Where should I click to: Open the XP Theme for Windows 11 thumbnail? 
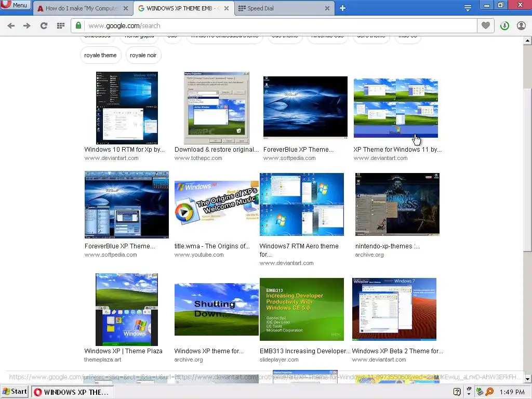coord(395,108)
